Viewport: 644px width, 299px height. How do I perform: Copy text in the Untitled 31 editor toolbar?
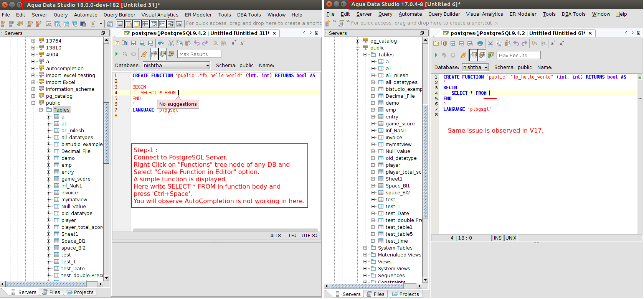coord(180,43)
